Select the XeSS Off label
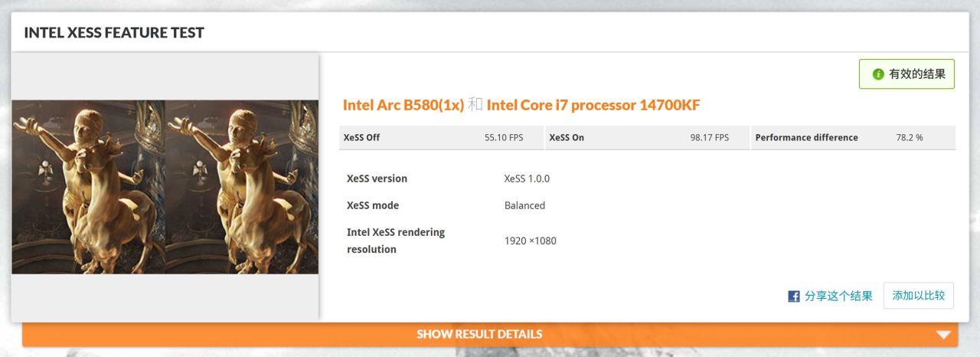Viewport: 980px width, 357px height. [x=362, y=138]
